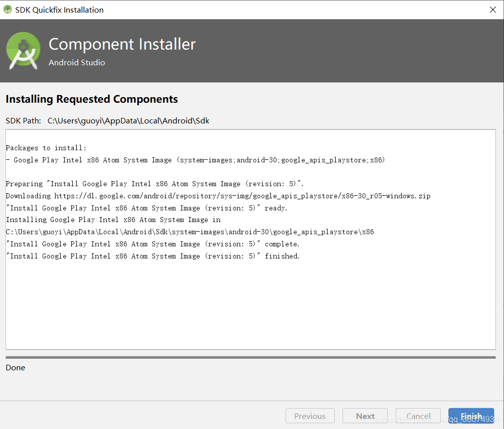
Task: Click the 'Component Installer' title
Action: point(122,45)
